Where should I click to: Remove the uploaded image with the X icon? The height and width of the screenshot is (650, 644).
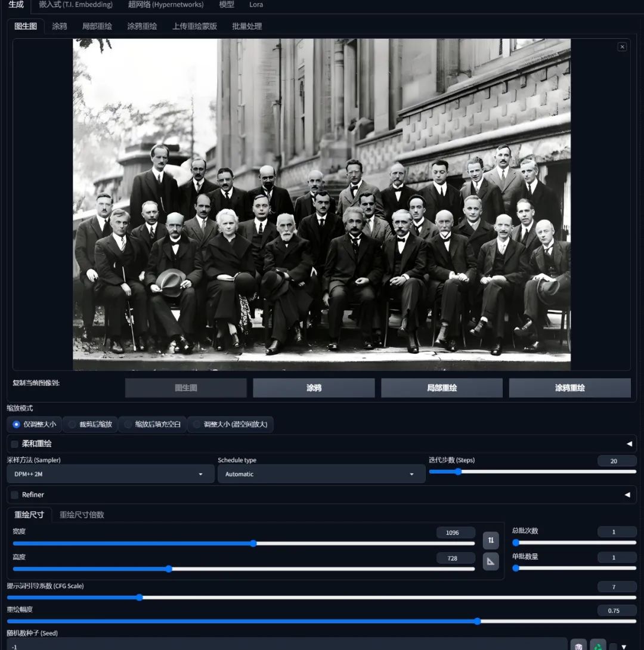pos(622,47)
